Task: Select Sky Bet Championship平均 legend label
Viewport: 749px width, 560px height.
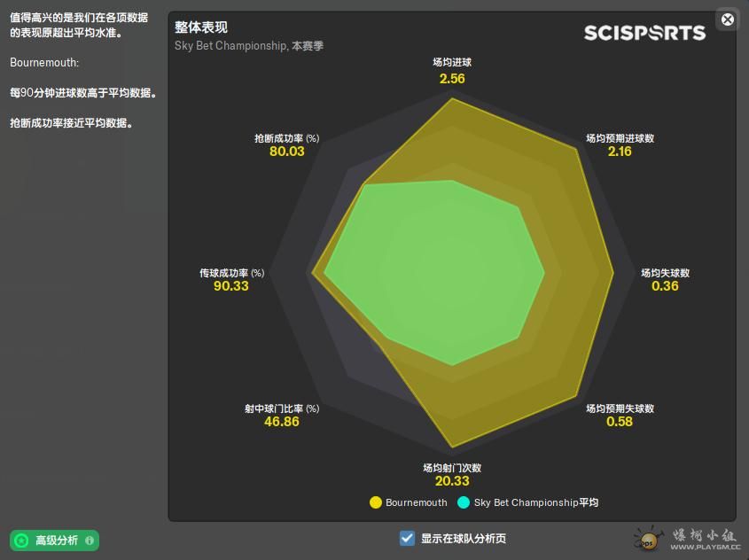Action: (x=536, y=502)
